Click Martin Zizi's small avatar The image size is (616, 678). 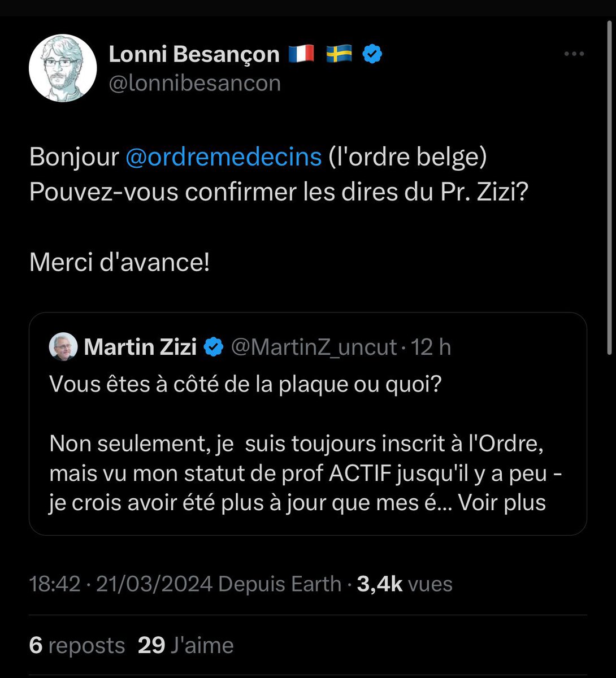pos(63,346)
